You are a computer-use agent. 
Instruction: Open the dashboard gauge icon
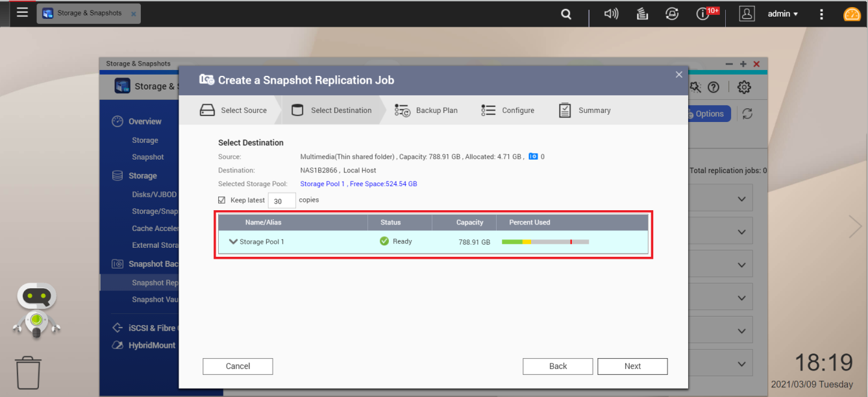pyautogui.click(x=852, y=14)
